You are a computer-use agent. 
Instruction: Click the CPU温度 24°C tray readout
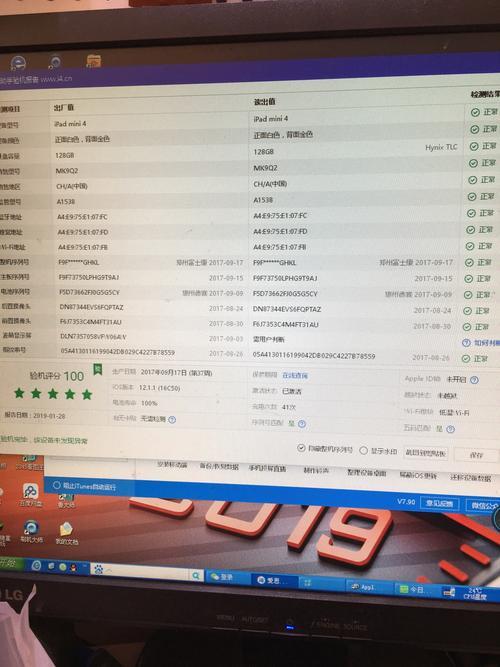[474, 594]
